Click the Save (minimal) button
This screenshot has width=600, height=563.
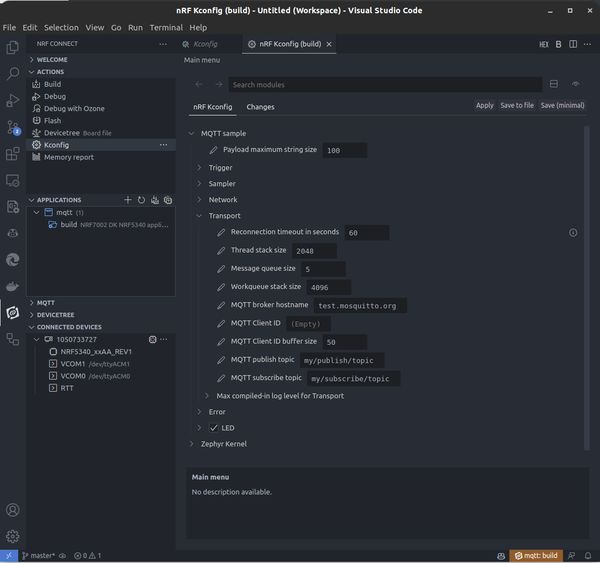pyautogui.click(x=562, y=105)
